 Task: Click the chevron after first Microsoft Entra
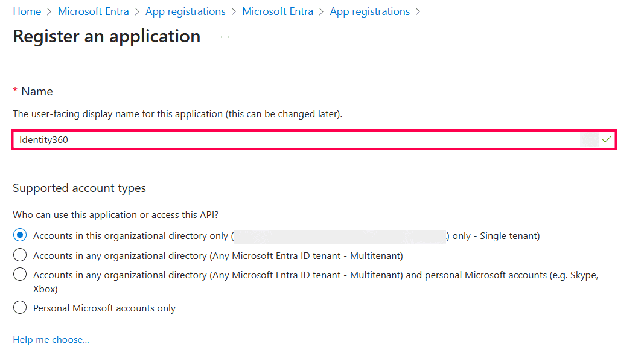tap(136, 11)
